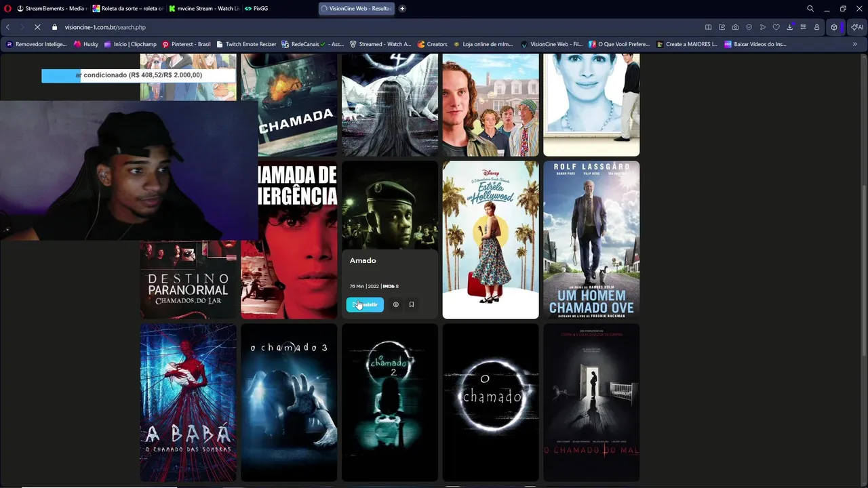Open site security padlock info
The image size is (868, 488).
(54, 27)
